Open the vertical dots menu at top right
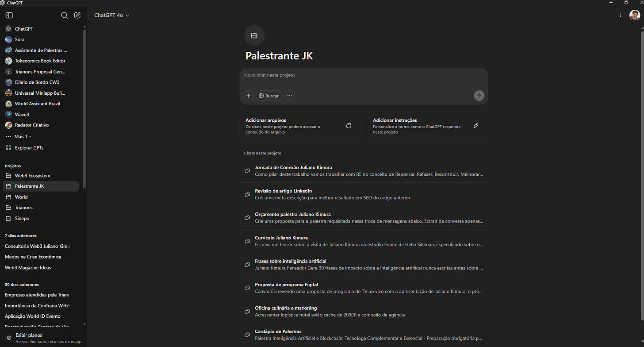Screen dimensions: 644x347 pos(621,15)
